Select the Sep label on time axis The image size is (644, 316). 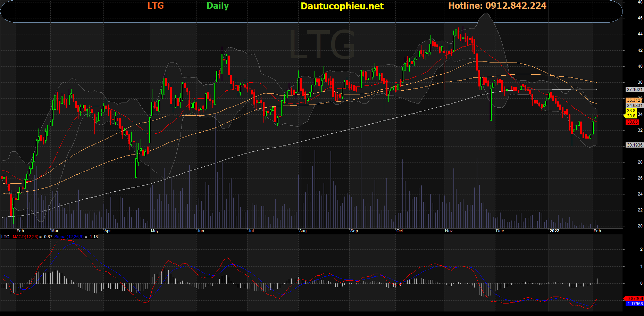point(354,231)
